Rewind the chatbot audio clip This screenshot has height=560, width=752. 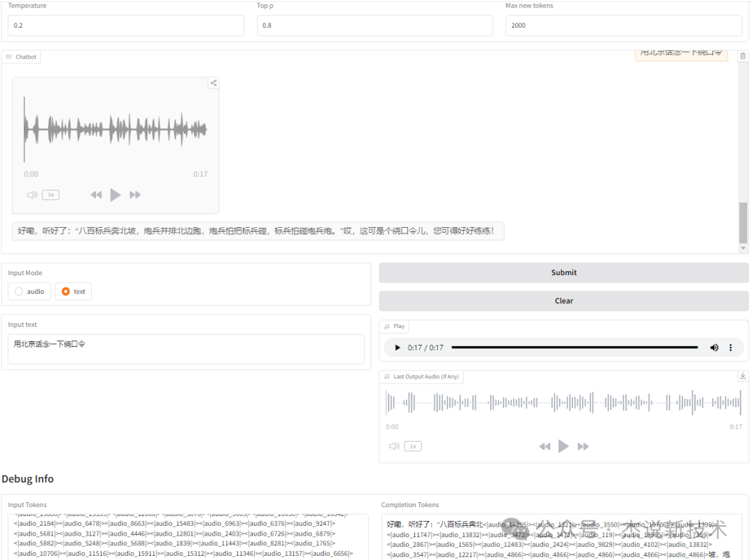click(96, 195)
